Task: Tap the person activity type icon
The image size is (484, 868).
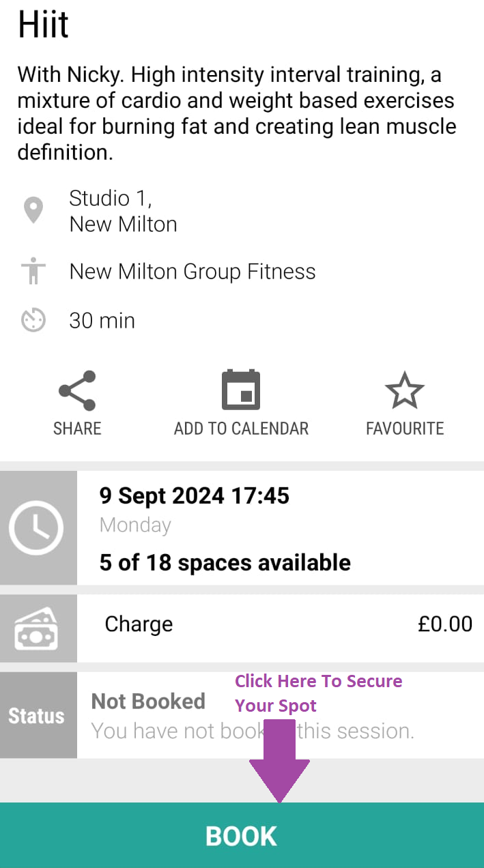Action: (x=33, y=272)
